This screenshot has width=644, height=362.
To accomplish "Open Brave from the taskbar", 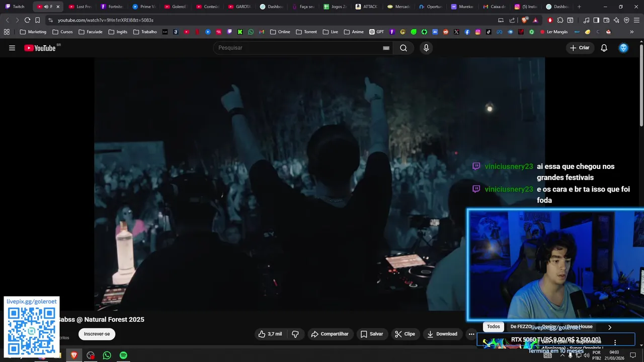I will [74, 355].
